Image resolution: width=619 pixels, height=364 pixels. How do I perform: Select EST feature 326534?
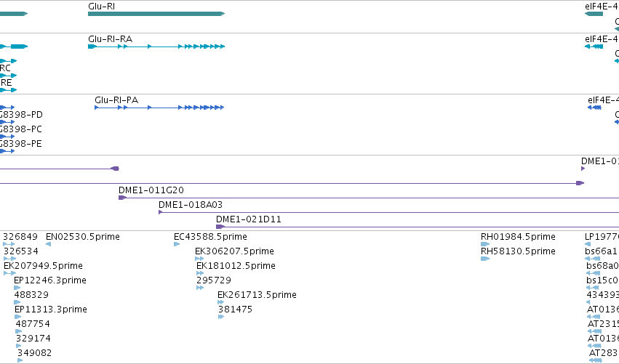(10, 259)
